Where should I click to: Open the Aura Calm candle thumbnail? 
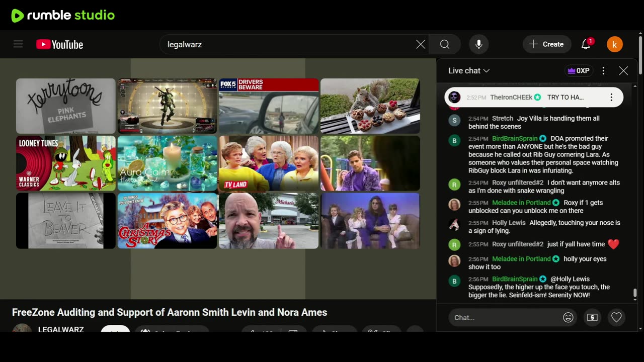click(168, 163)
